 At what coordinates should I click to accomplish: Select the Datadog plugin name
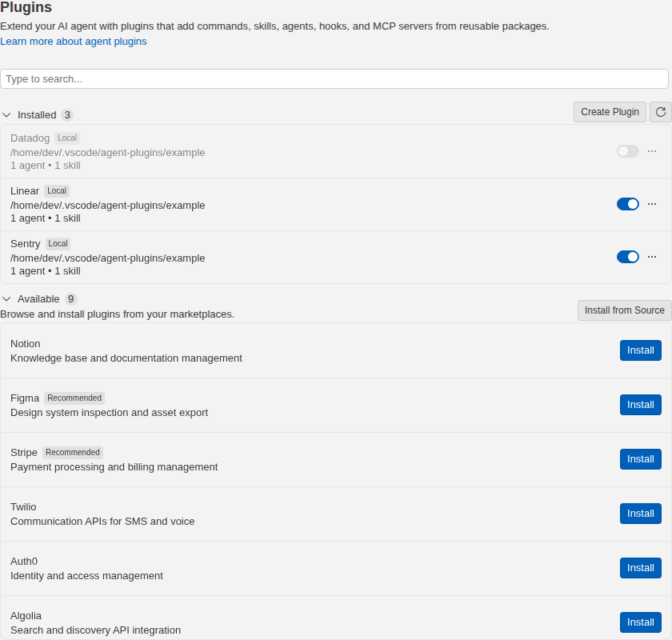[x=30, y=138]
